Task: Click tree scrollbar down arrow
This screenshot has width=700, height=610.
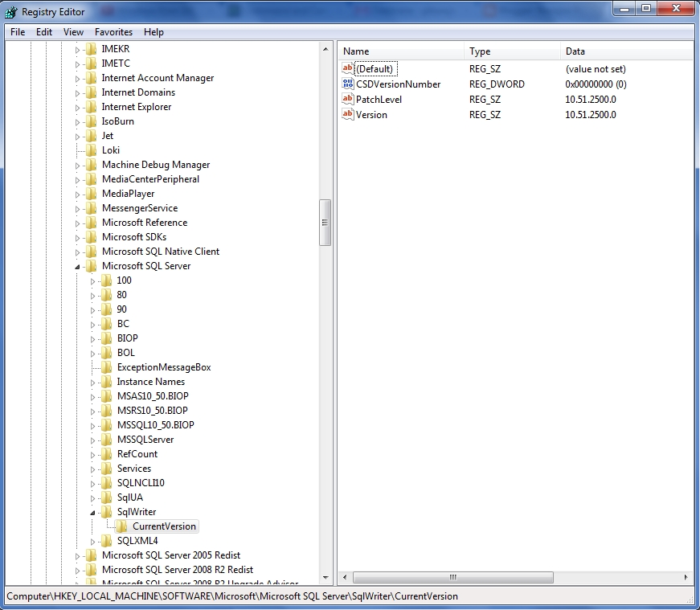Action: point(325,577)
